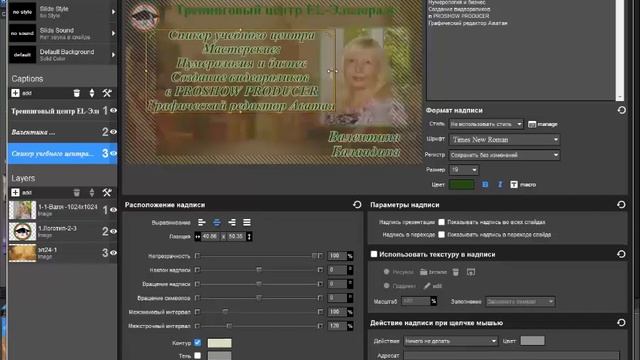Toggle visibility of caption 3 Спикер учебного центра
The height and width of the screenshot is (360, 640).
coord(113,153)
